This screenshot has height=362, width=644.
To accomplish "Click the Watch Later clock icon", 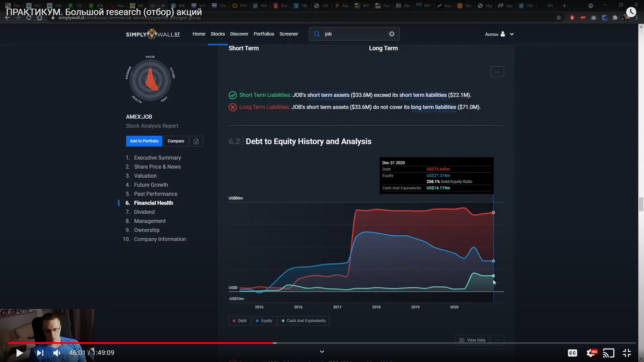I will (x=631, y=12).
